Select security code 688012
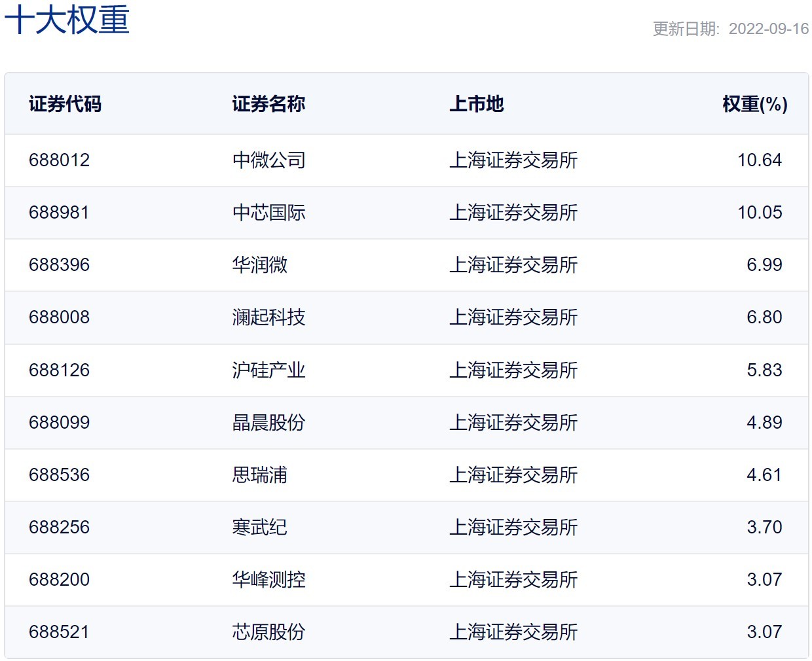812x661 pixels. point(59,160)
